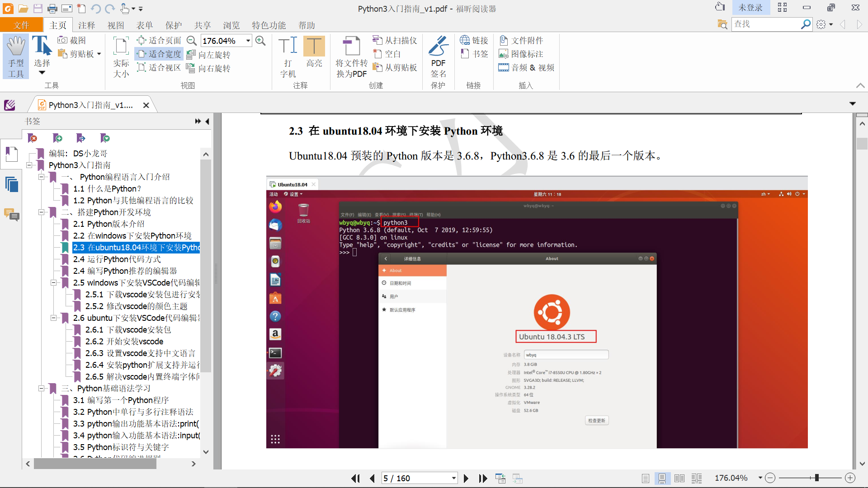
Task: Collapse the 2.6 ubuntu VSCode bookmark node
Action: point(53,318)
